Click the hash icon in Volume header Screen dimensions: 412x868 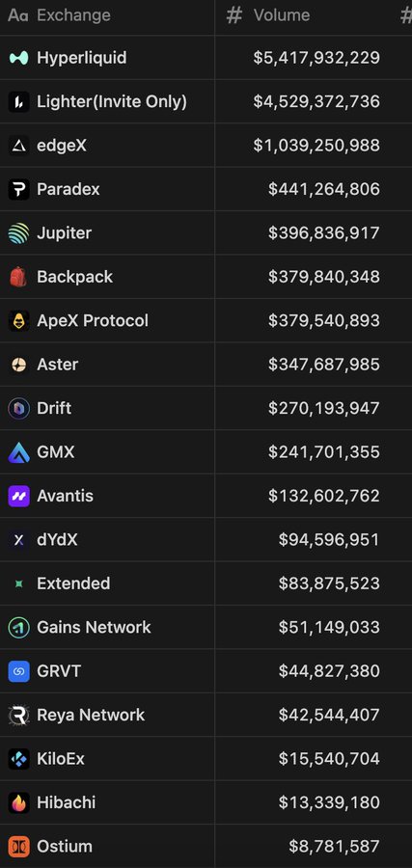pyautogui.click(x=234, y=15)
